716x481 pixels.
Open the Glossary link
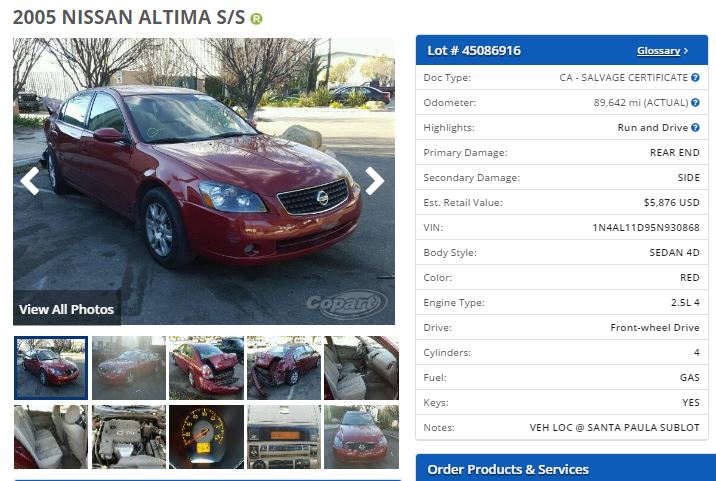pos(658,51)
